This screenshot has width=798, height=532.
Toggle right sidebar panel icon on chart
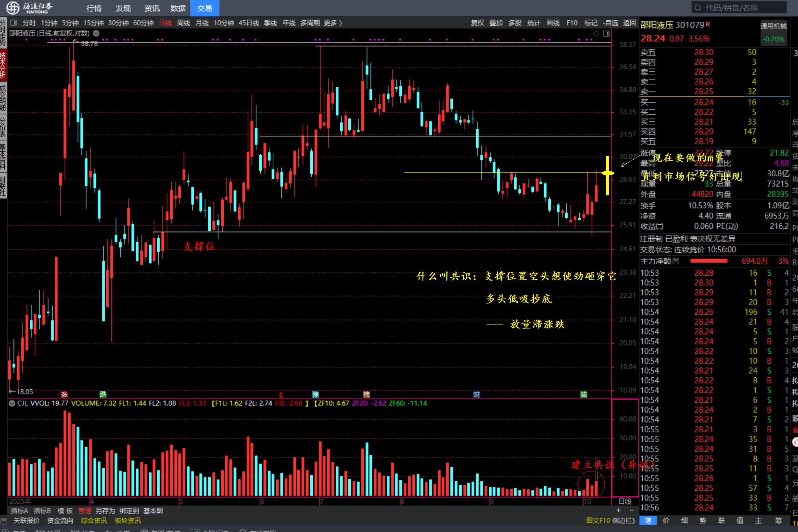coord(606,34)
